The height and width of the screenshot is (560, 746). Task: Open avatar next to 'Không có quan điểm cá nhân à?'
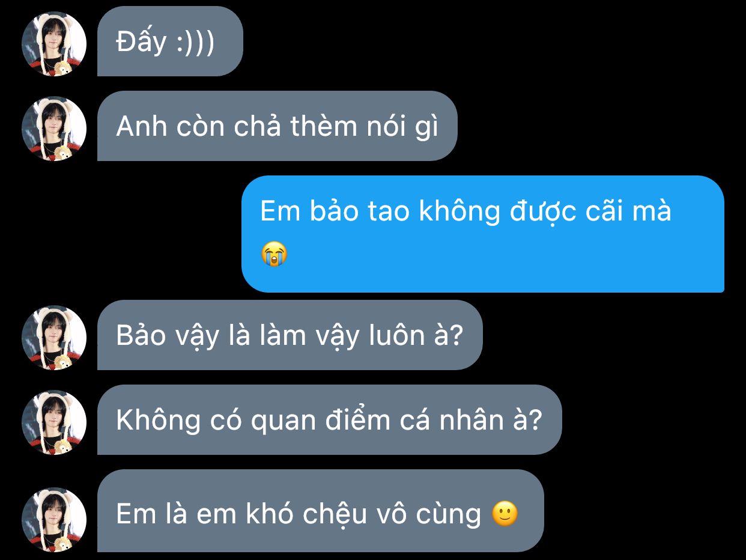54,422
